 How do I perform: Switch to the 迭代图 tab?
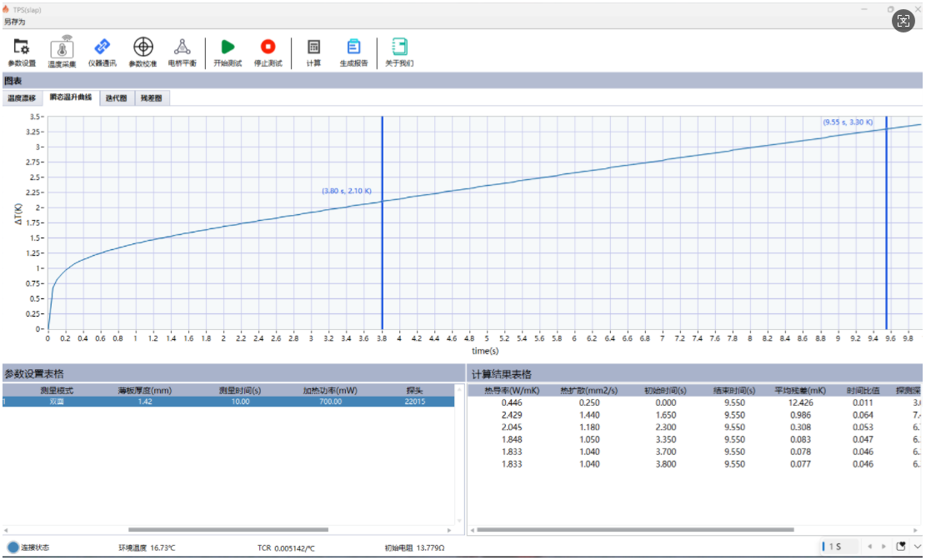(x=117, y=98)
